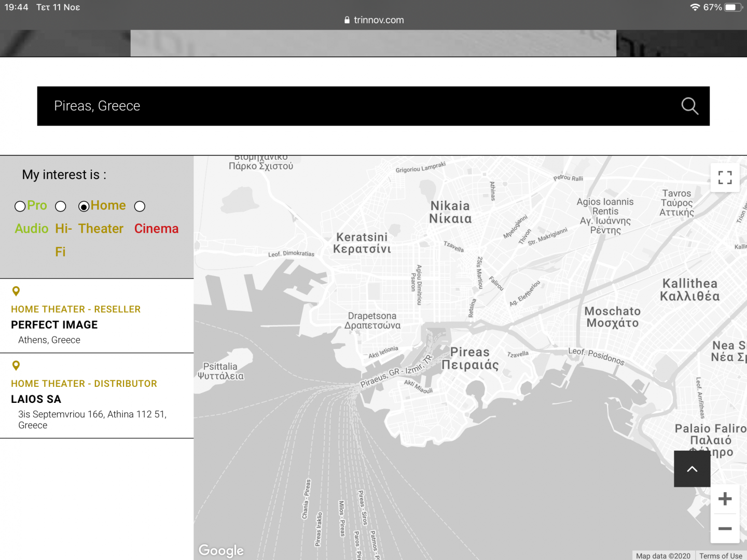This screenshot has height=560, width=747.
Task: Click the Google logo on the map
Action: coord(221,550)
